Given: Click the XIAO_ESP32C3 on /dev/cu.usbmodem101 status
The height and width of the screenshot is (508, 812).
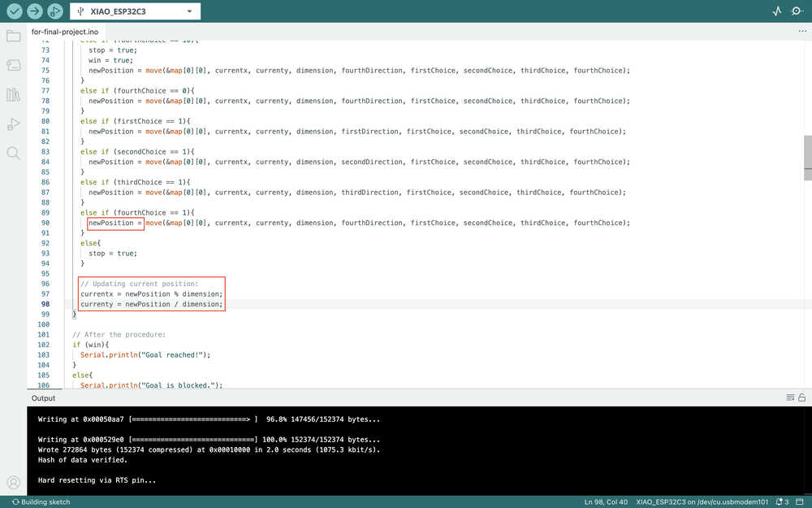Looking at the screenshot, I should tap(702, 501).
